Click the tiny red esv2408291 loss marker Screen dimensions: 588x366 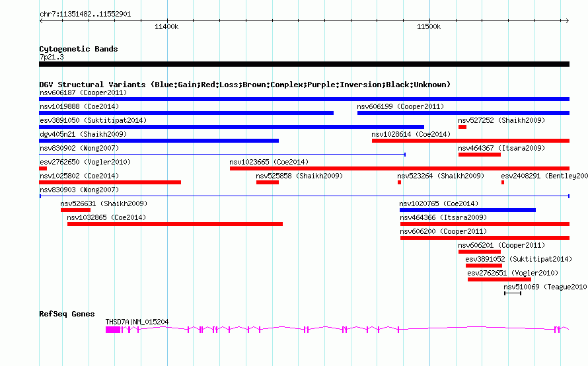503,182
